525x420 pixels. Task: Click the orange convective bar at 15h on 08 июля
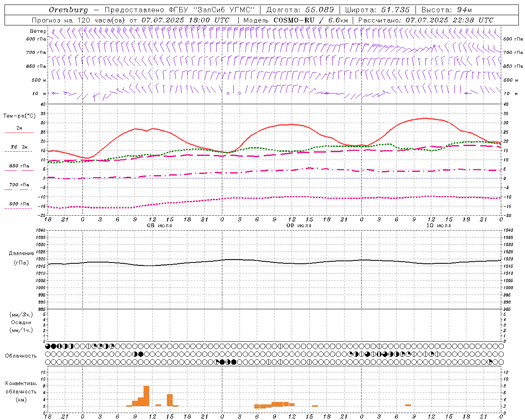170,400
